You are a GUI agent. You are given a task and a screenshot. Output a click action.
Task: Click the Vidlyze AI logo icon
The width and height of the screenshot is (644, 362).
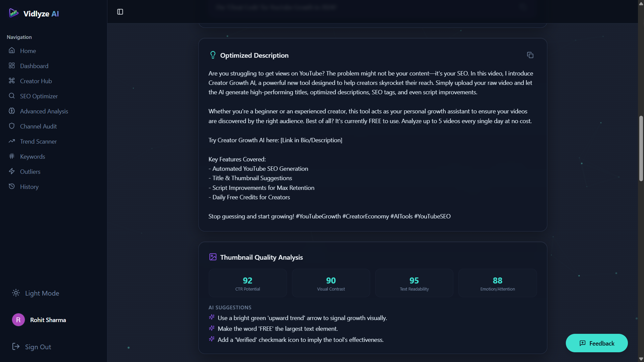13,13
